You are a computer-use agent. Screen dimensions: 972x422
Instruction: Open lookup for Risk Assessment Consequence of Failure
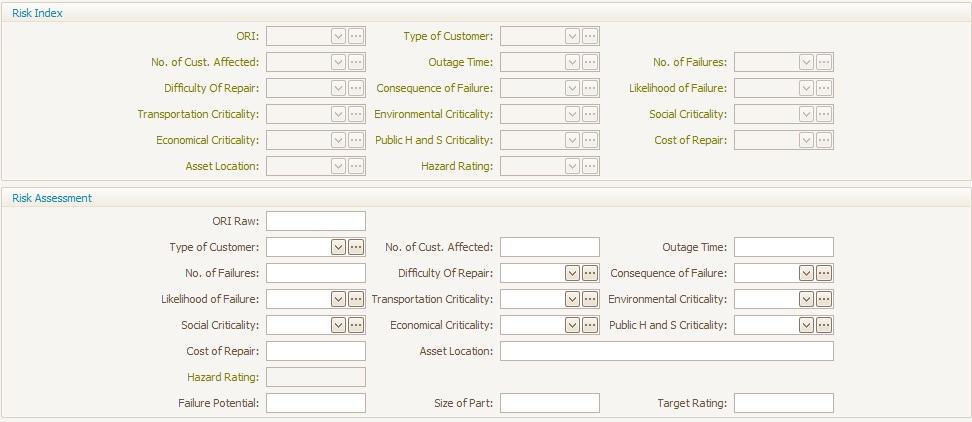(x=823, y=273)
